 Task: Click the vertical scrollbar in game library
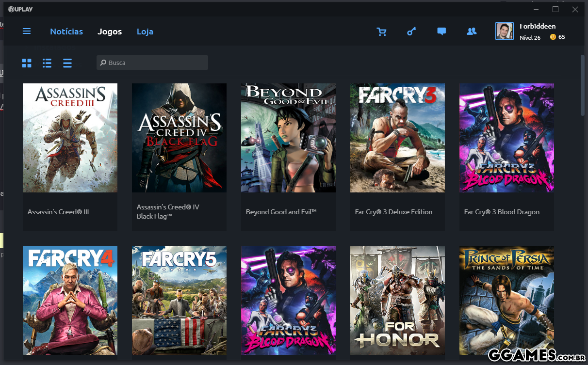tap(582, 86)
